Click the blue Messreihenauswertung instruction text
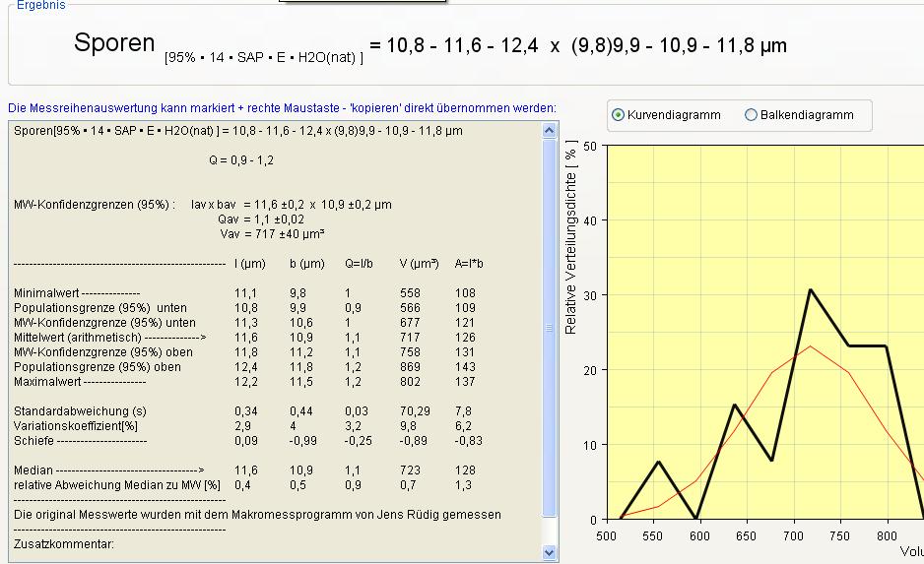Screen dimensions: 924x564 coord(282,107)
